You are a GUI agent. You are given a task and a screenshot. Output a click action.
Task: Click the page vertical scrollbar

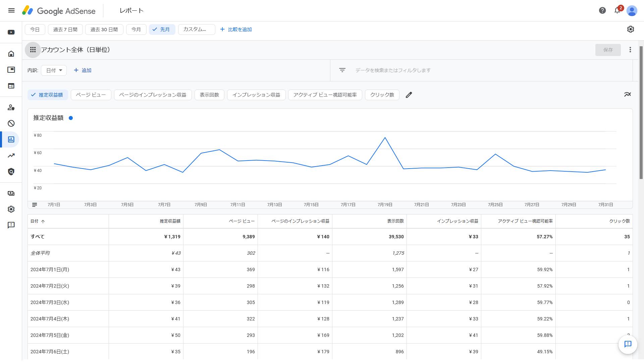(x=641, y=113)
